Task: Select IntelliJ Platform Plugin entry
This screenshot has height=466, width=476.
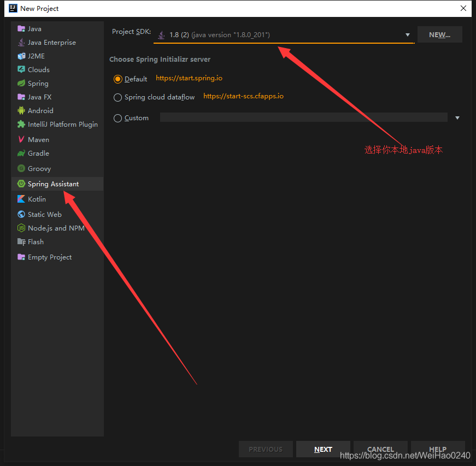Action: click(57, 124)
